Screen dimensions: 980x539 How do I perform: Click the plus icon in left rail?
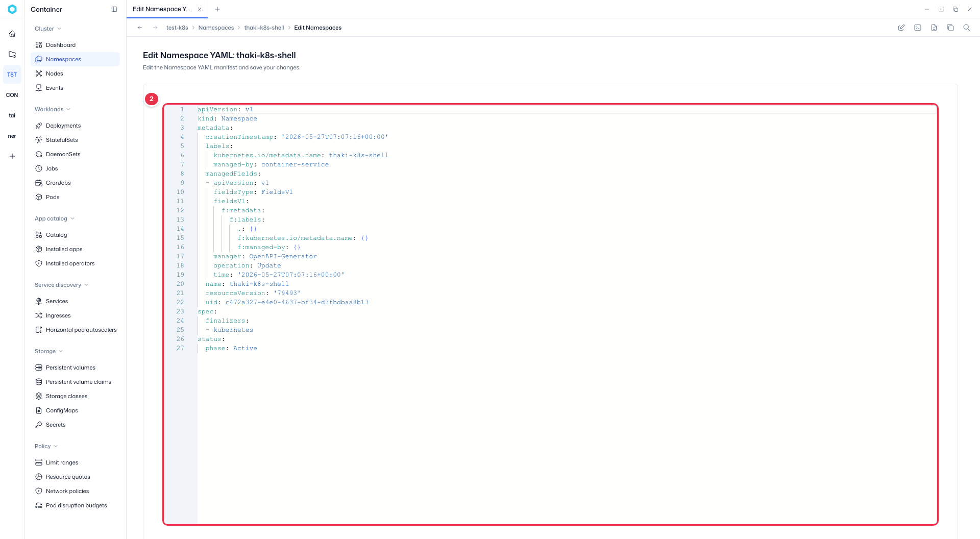[x=12, y=156]
